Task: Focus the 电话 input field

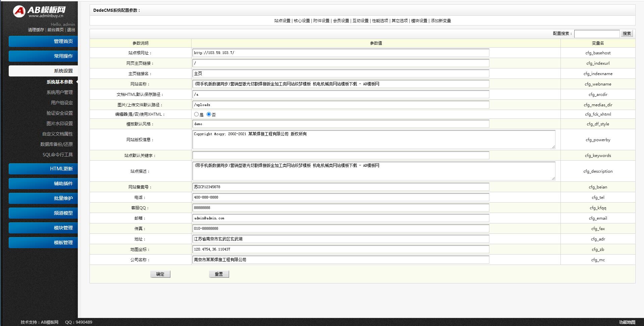Action: (x=341, y=197)
